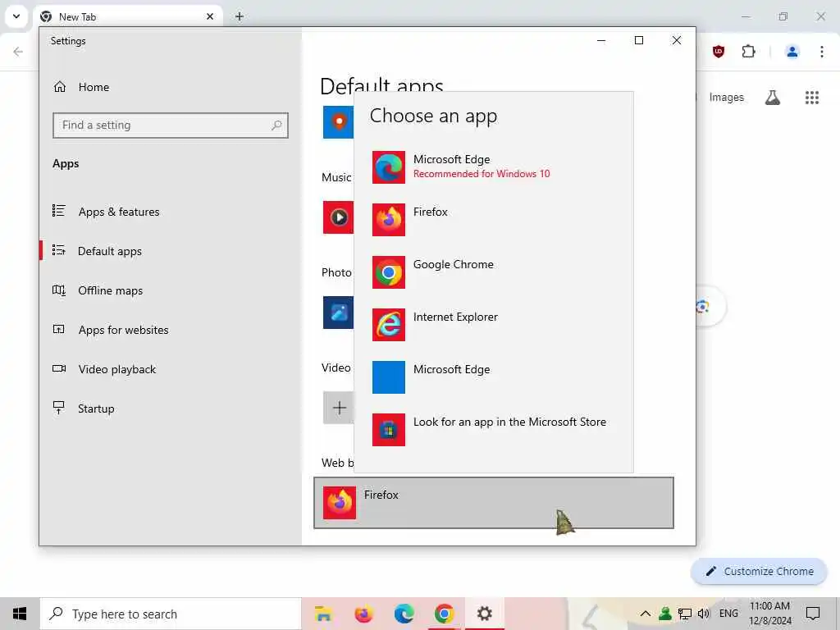Open Chrome three-dot menu
The image size is (840, 630).
tap(822, 52)
